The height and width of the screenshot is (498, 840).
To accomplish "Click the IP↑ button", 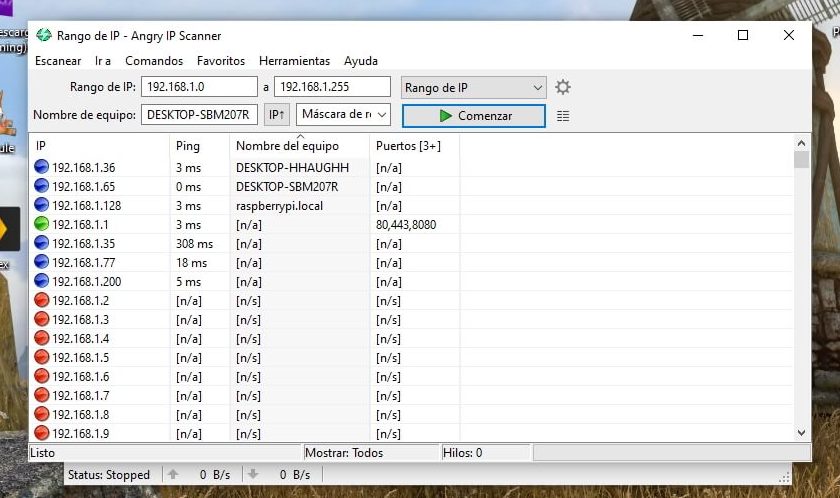I will pyautogui.click(x=276, y=115).
